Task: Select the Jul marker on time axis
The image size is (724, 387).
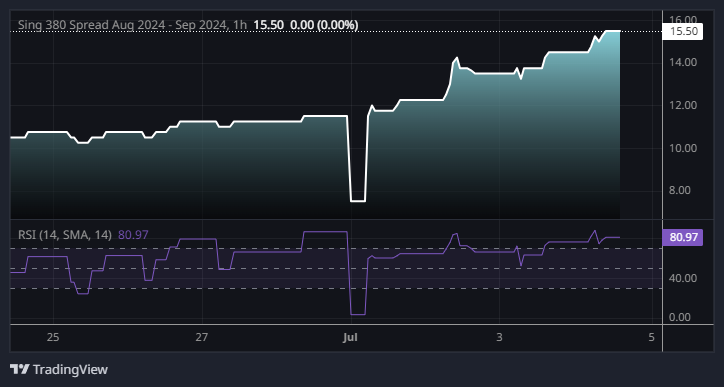Action: (350, 338)
